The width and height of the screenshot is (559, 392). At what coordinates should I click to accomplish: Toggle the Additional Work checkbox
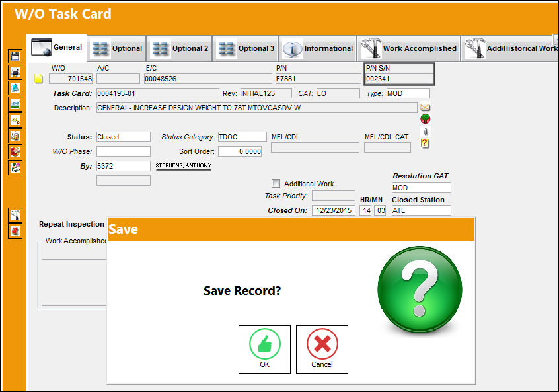276,183
